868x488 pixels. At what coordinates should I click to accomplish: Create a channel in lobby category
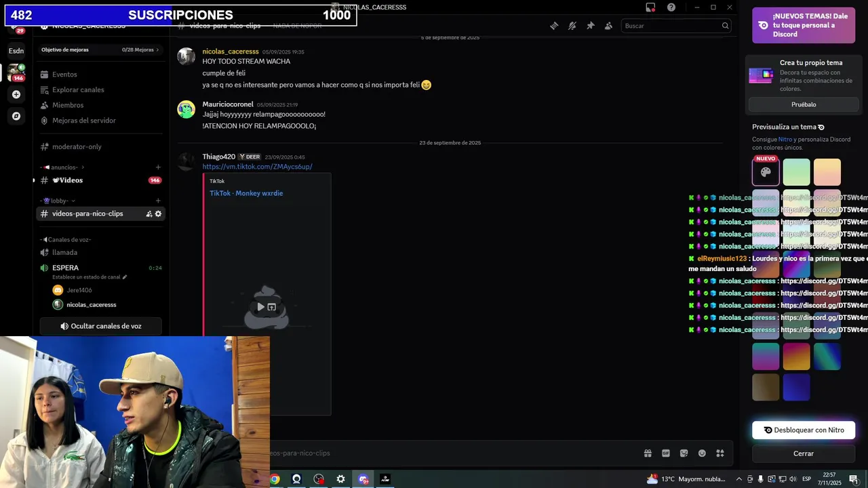(x=158, y=201)
